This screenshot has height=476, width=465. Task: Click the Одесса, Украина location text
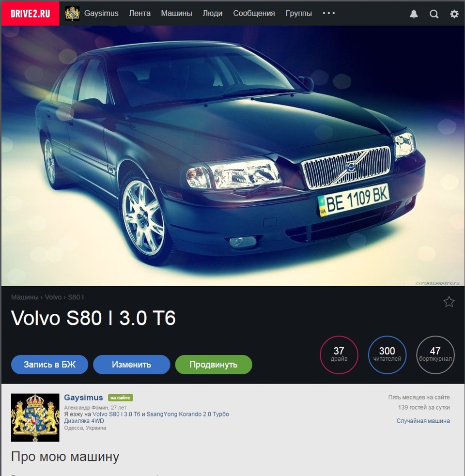pos(85,428)
